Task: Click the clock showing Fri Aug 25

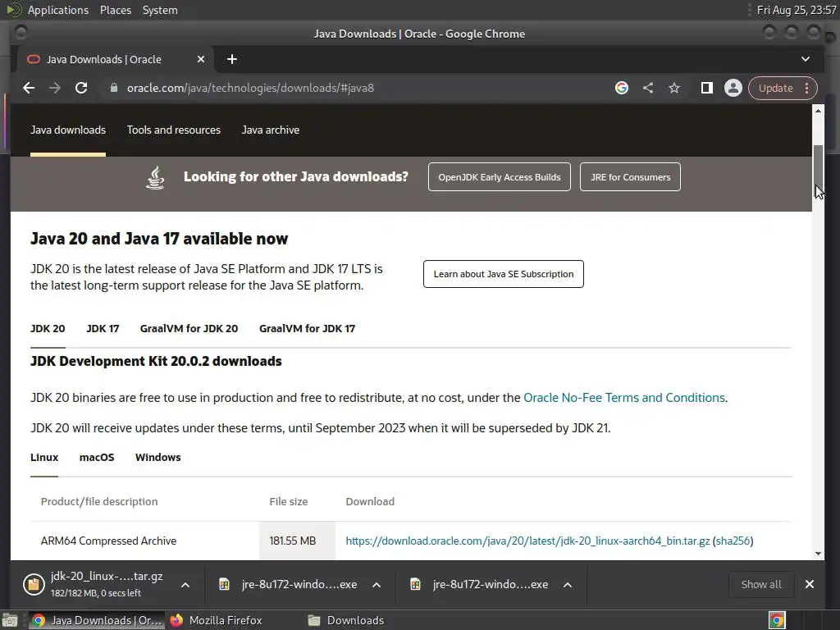Action: point(796,10)
